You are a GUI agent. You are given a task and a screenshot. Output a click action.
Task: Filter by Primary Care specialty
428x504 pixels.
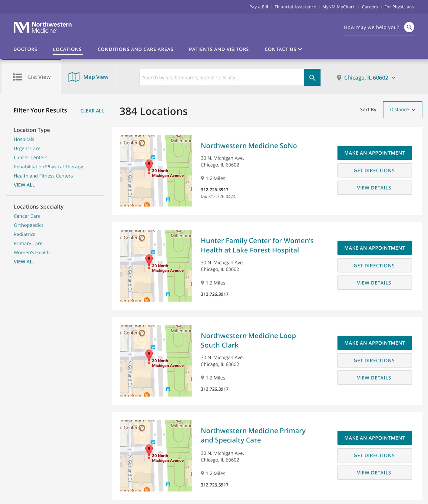click(x=28, y=243)
